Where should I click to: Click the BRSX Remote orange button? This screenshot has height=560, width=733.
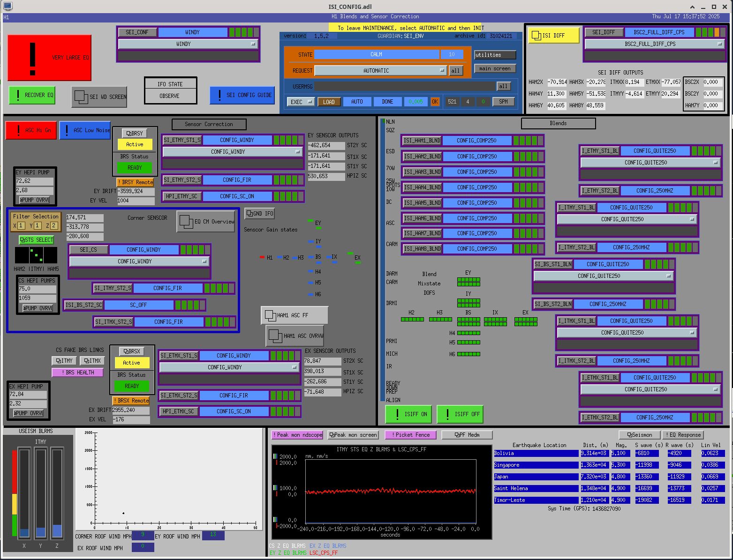131,401
